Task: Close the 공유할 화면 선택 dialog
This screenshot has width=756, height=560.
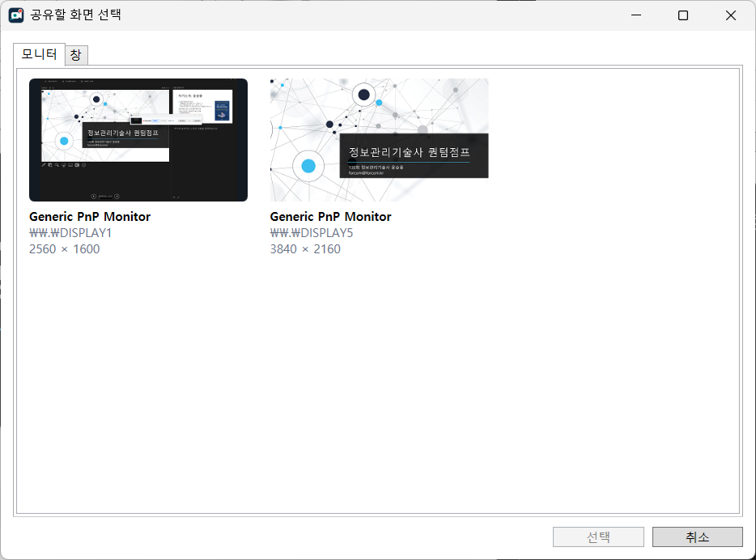Action: pos(730,15)
